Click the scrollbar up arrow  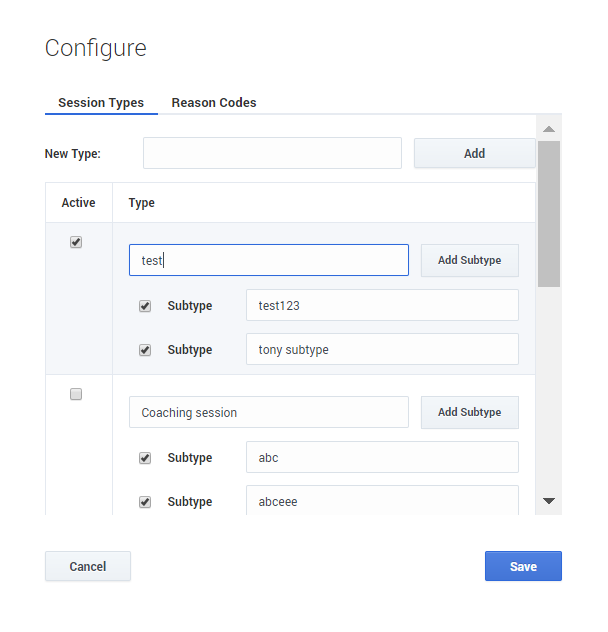(549, 129)
